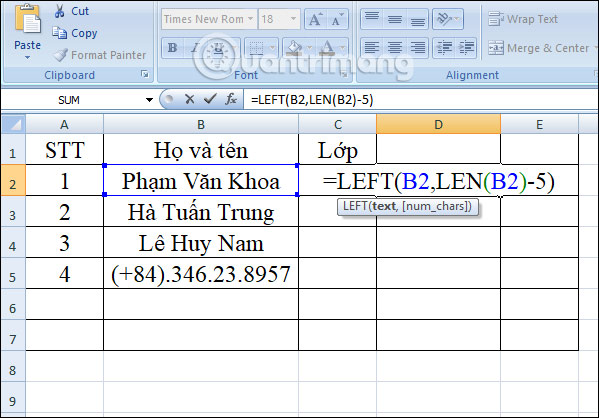Expand the font size dropdown arrow
This screenshot has height=418, width=599.
293,19
